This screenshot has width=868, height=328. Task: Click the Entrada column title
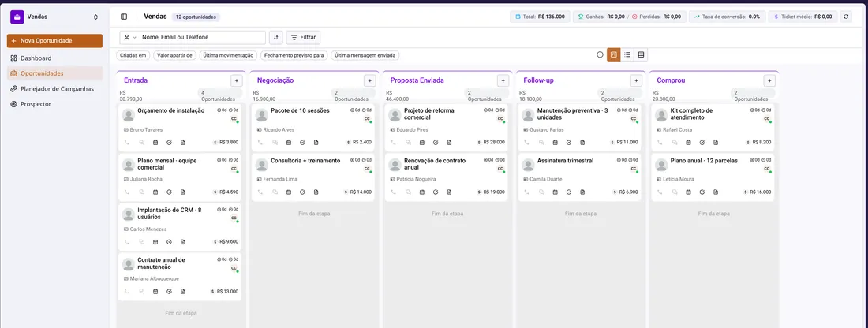pyautogui.click(x=136, y=80)
